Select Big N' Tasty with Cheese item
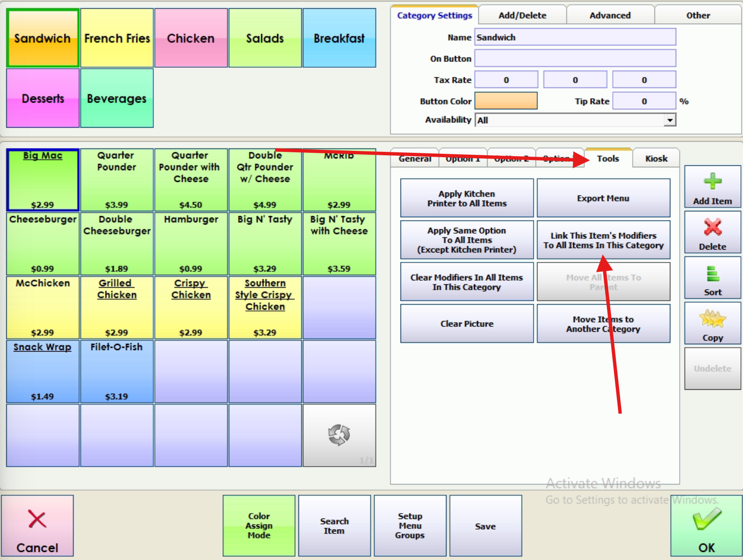The width and height of the screenshot is (743, 560). [339, 244]
